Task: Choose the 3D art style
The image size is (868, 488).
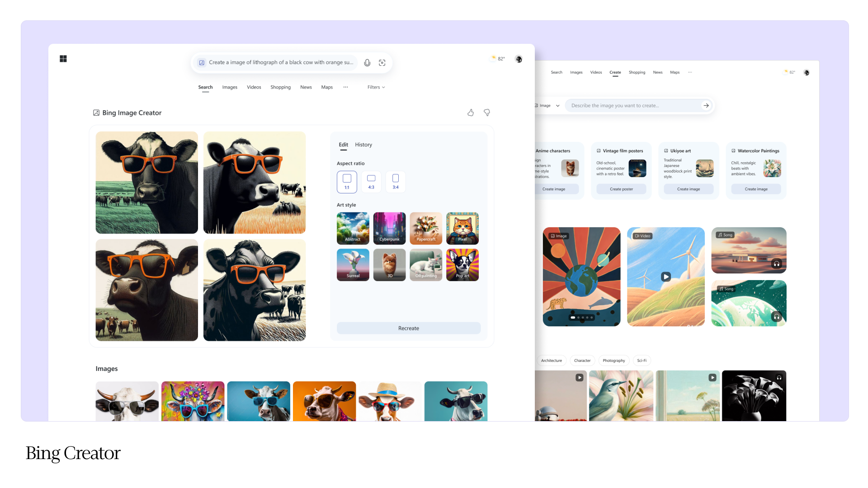Action: click(390, 265)
